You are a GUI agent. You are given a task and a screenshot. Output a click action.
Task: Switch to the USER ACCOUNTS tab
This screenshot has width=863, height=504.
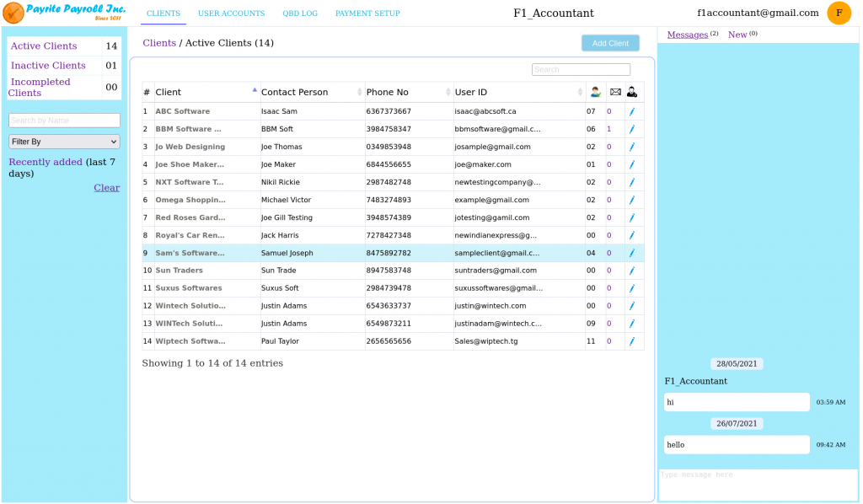232,13
